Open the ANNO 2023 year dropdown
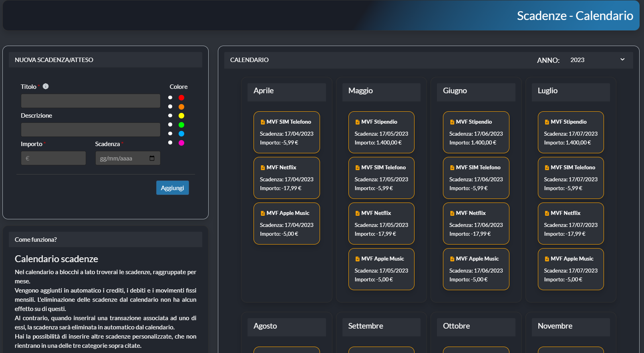 pyautogui.click(x=598, y=60)
